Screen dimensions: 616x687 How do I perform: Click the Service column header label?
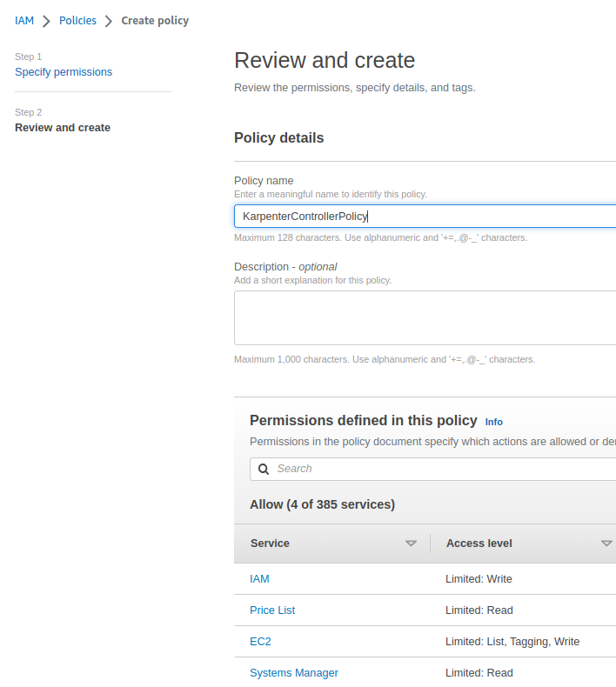[x=270, y=543]
